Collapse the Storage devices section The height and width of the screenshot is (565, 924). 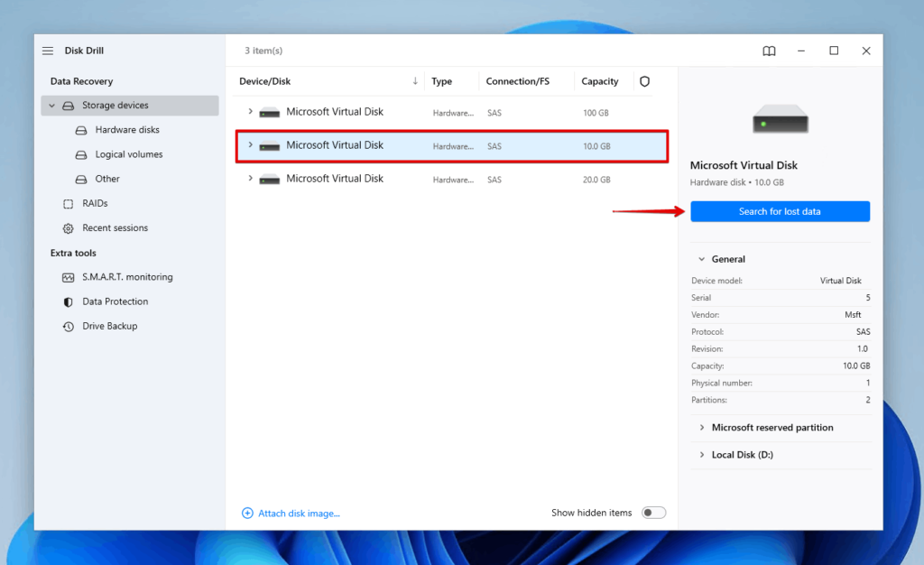coord(51,106)
